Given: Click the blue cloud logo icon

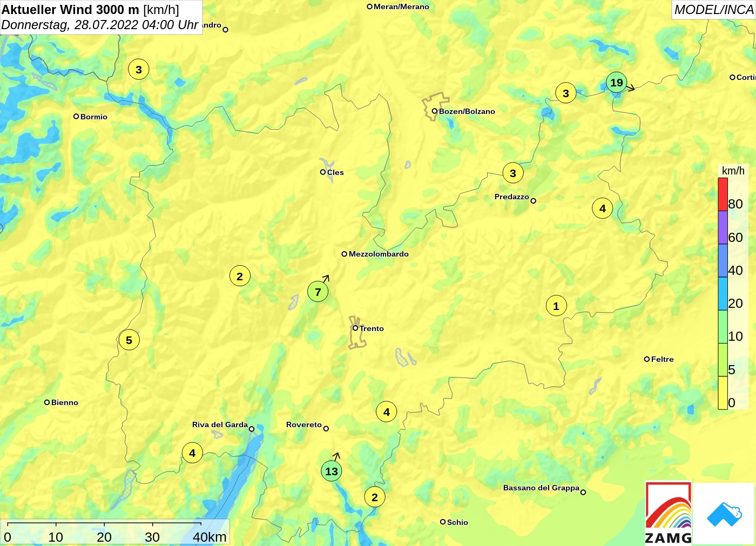Looking at the screenshot, I should [x=724, y=514].
